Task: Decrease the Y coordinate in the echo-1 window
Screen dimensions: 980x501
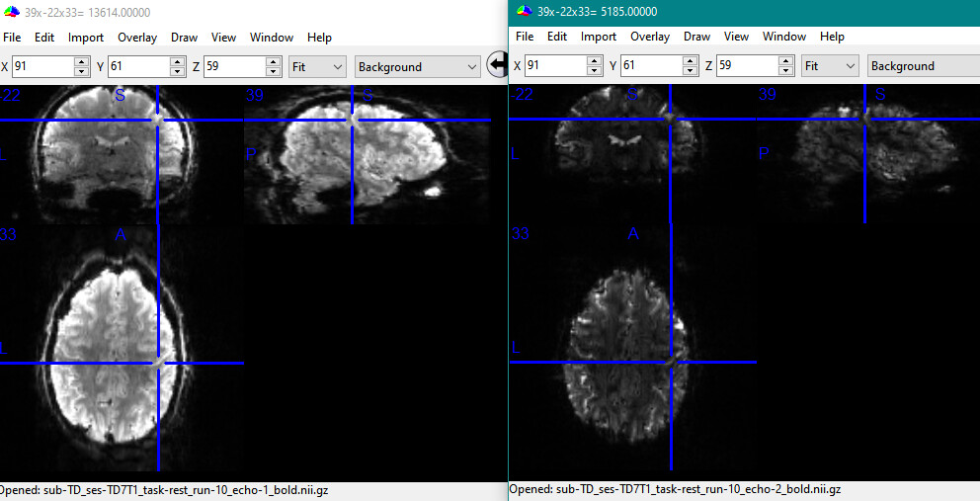Action: (x=178, y=72)
